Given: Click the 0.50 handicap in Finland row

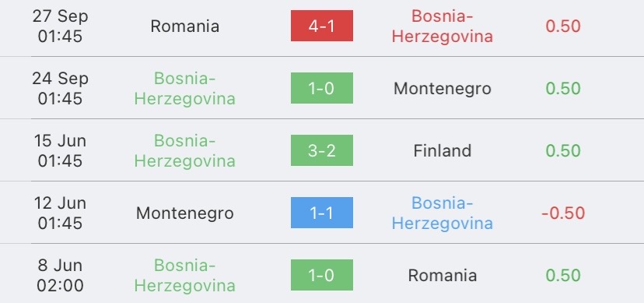Looking at the screenshot, I should 563,150.
